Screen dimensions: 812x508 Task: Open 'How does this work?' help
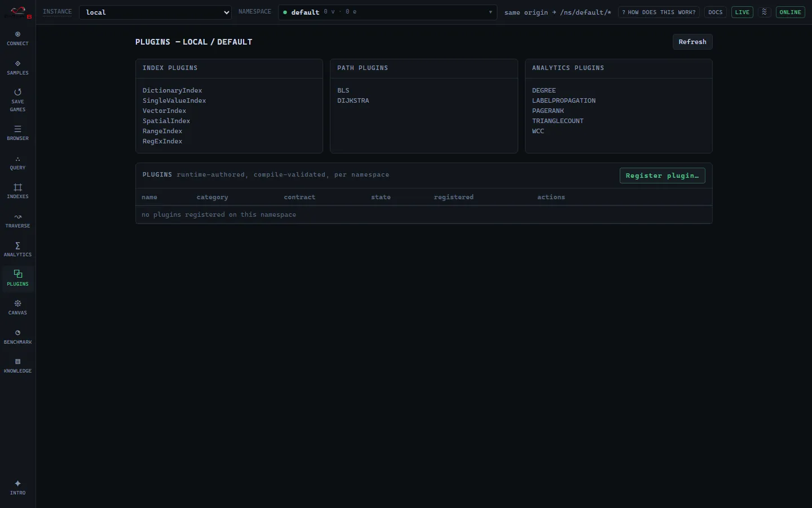point(659,12)
